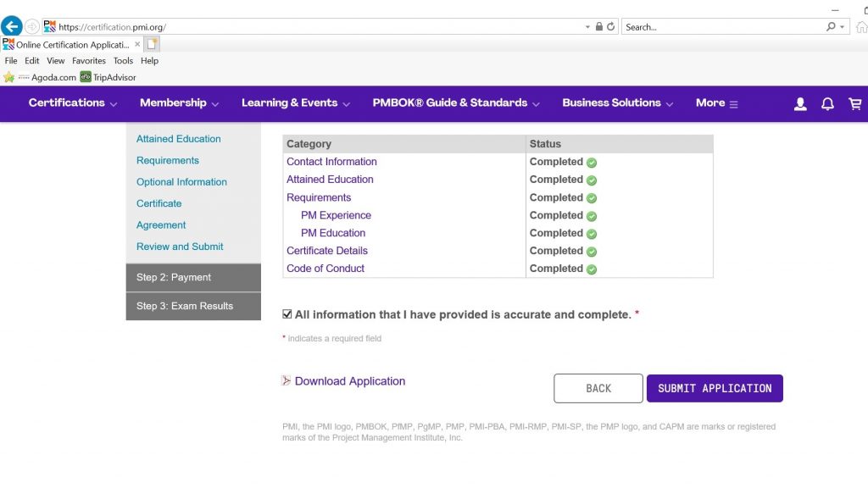
Task: Select the Online Certification Application tab
Action: pos(66,44)
